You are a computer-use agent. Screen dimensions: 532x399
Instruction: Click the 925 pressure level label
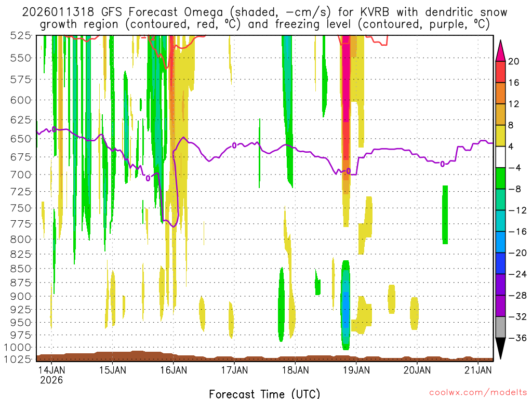[21, 310]
